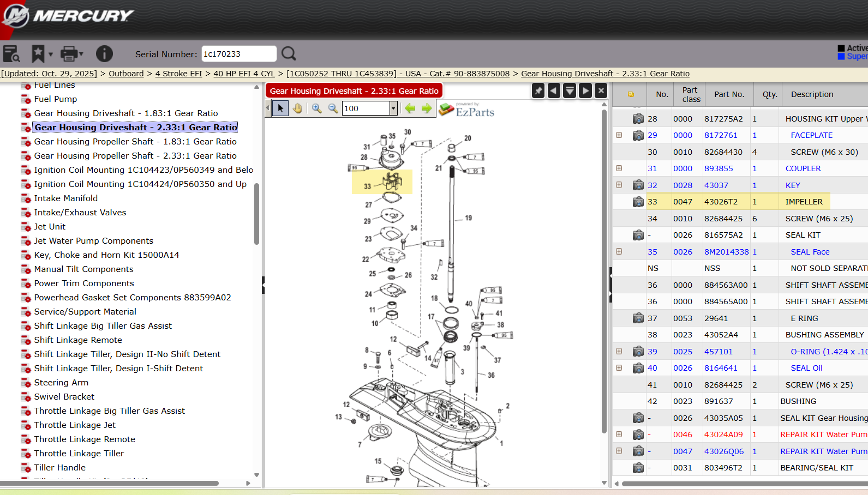Expand the REPAIR KIT 43026Q06 row
This screenshot has height=495, width=868.
tap(619, 451)
